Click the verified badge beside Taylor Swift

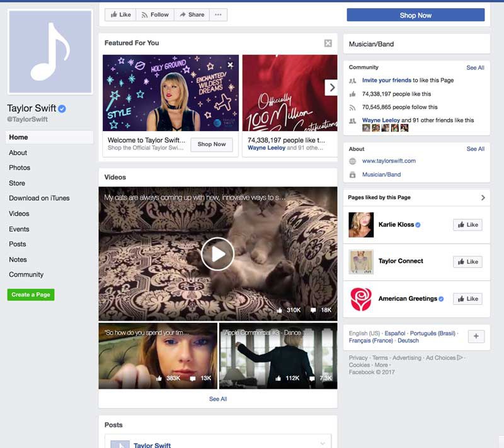coord(62,108)
